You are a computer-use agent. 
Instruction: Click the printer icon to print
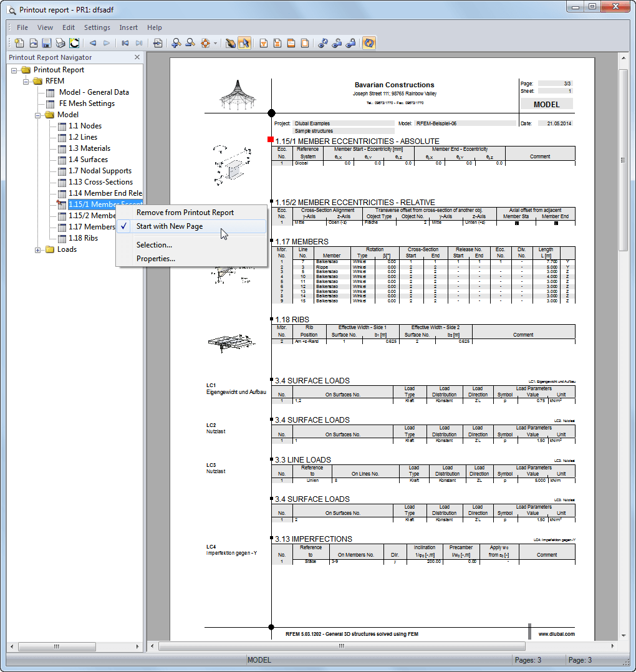click(60, 43)
